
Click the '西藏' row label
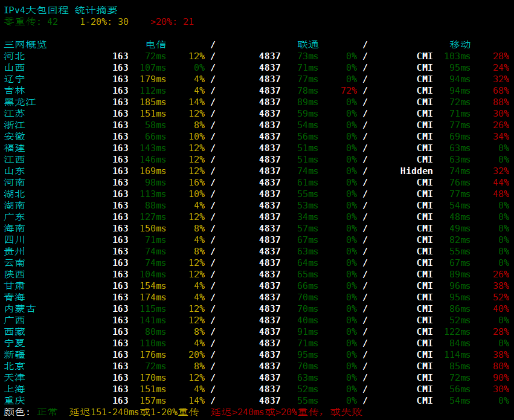click(x=14, y=332)
